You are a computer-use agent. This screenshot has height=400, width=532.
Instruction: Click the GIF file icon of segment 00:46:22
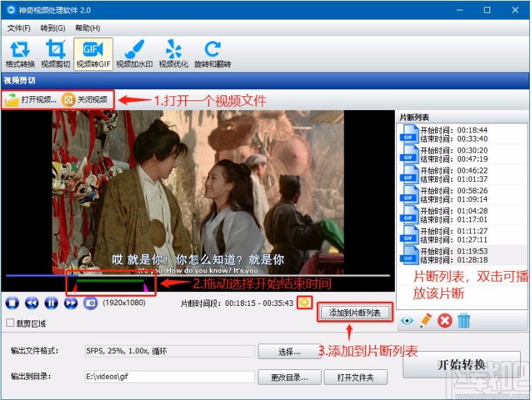(409, 174)
